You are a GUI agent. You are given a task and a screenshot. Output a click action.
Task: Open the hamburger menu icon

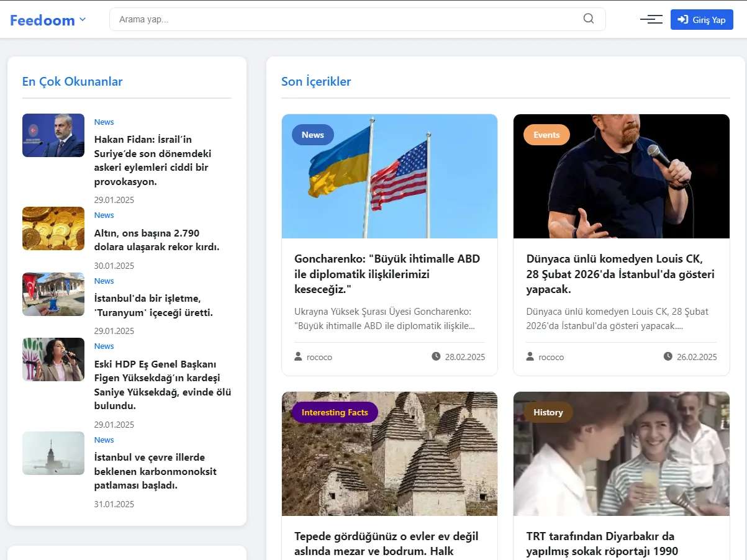click(x=651, y=19)
